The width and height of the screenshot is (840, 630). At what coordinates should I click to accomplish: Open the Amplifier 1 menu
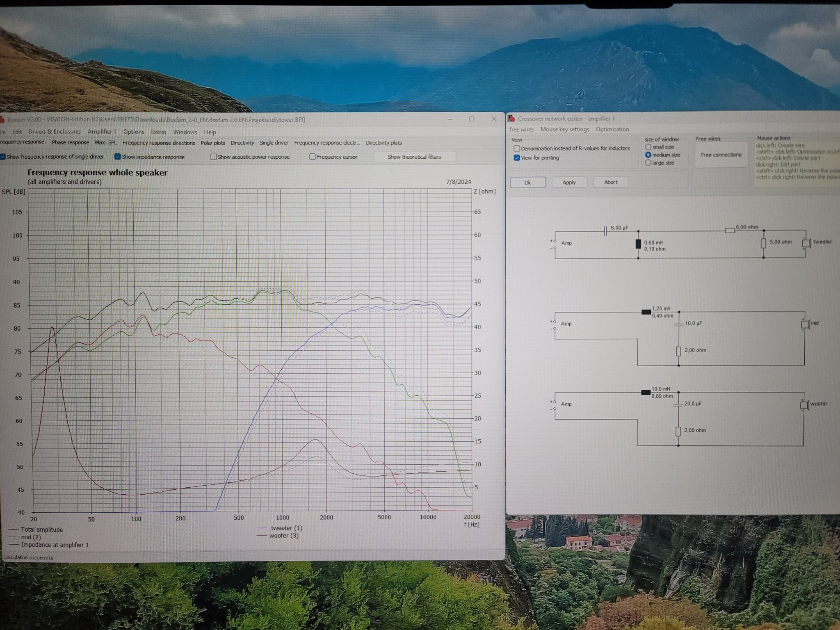point(102,132)
